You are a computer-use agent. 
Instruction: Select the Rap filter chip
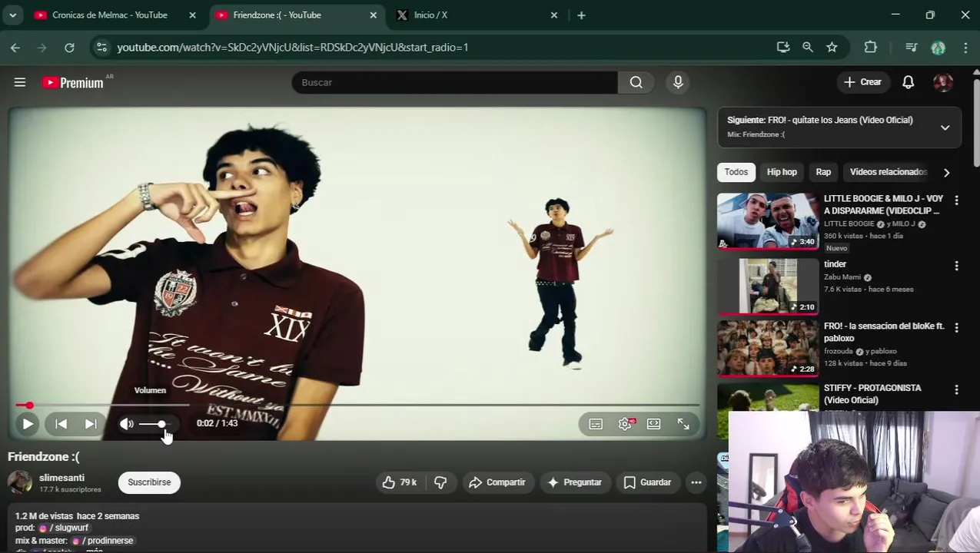pyautogui.click(x=823, y=172)
